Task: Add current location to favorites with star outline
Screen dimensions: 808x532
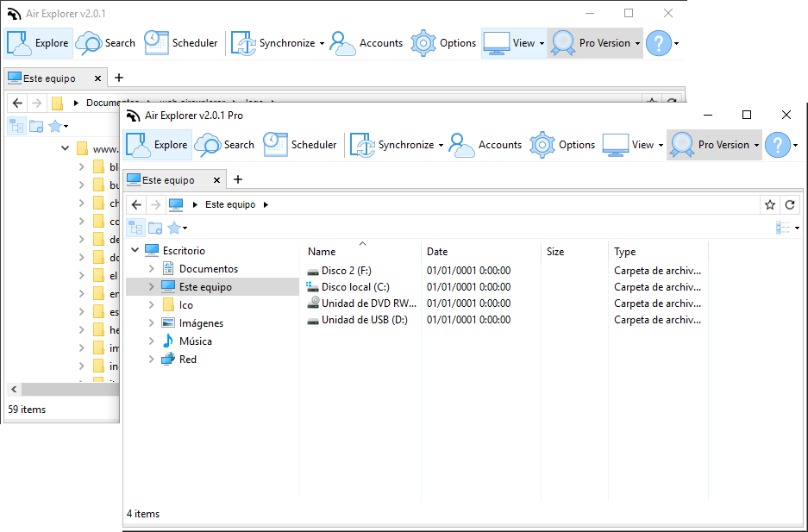Action: click(770, 204)
